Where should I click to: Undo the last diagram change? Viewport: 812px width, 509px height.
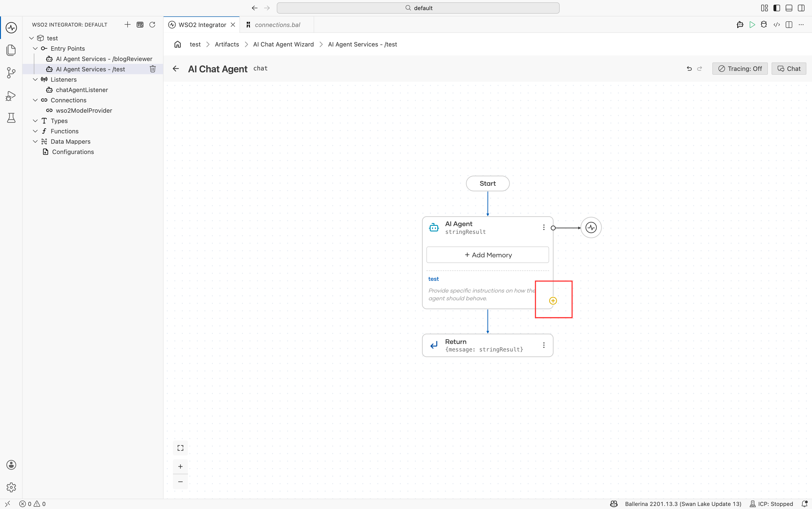(x=689, y=69)
